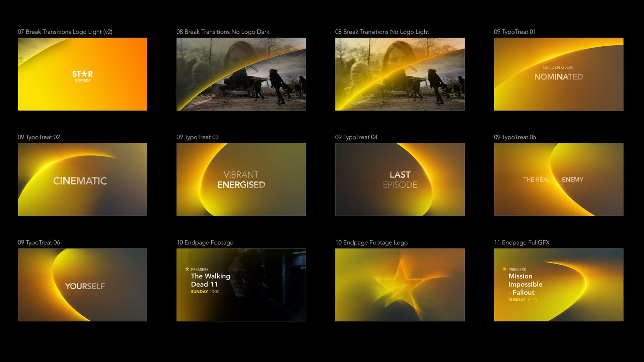Select the 08 Break Transitions No Logo Light frame
The image size is (644, 362).
(400, 74)
